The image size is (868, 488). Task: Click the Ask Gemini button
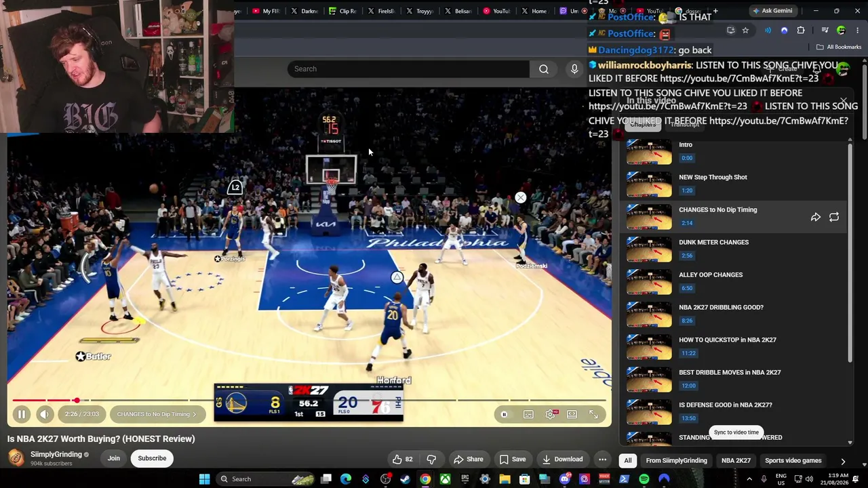pos(772,11)
